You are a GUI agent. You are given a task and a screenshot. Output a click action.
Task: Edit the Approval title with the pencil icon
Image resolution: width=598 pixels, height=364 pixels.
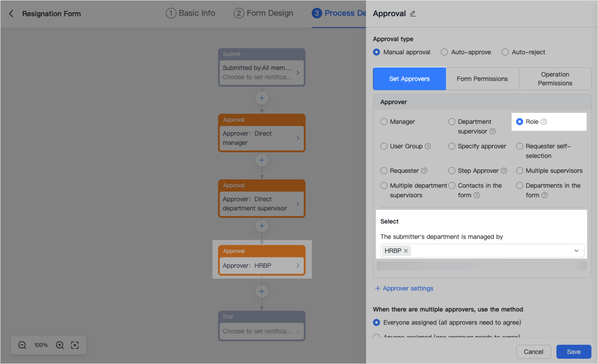tap(413, 14)
